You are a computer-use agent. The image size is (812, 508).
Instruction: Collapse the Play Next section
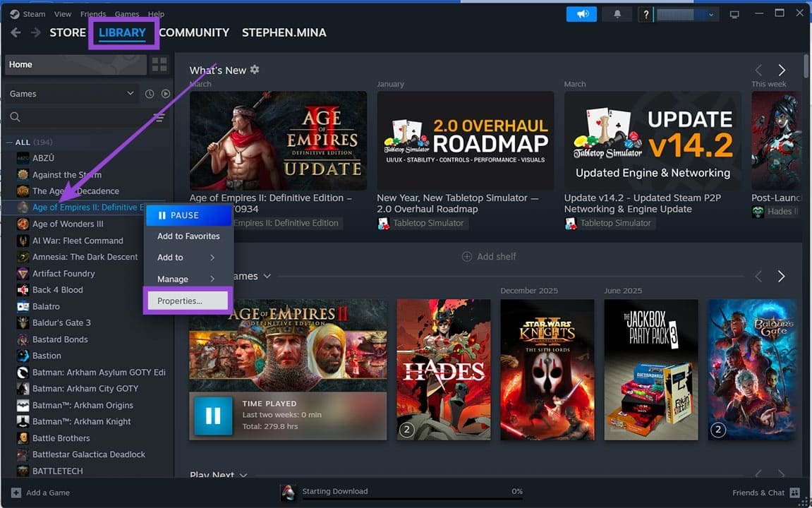click(x=243, y=476)
